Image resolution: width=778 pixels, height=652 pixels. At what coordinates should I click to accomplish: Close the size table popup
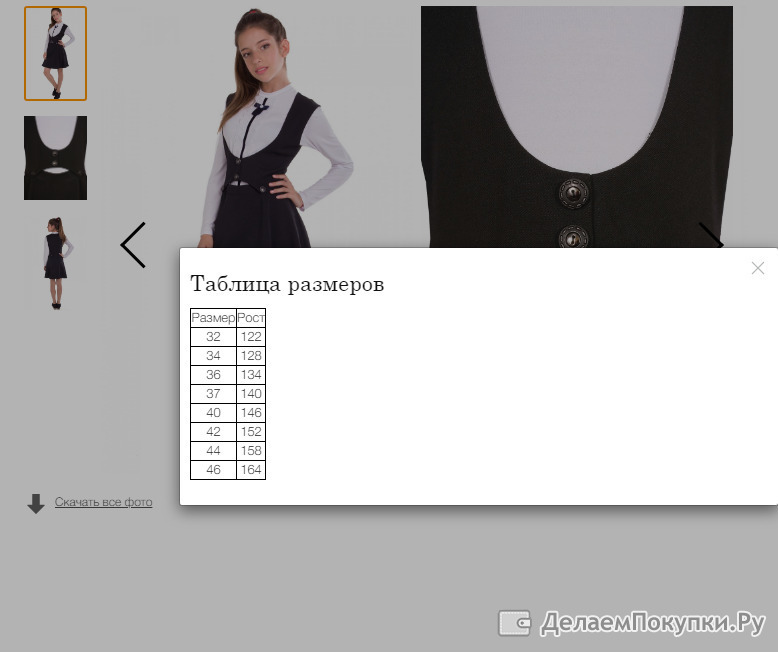click(x=758, y=268)
